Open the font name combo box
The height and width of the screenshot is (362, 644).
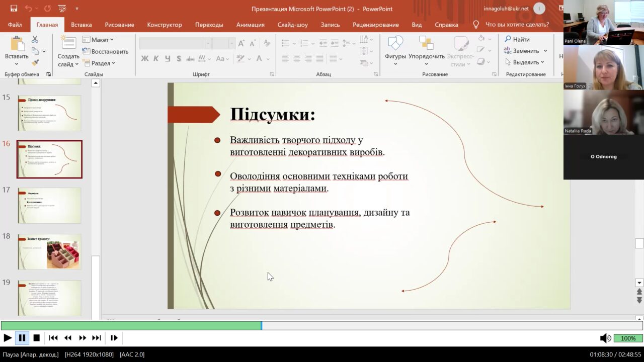click(175, 44)
